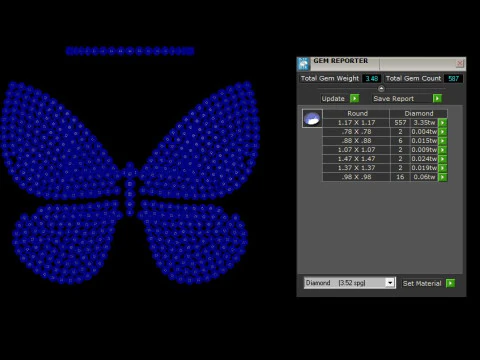Click the Total Gem Weight value 3.48
The height and width of the screenshot is (360, 480).
(x=371, y=78)
